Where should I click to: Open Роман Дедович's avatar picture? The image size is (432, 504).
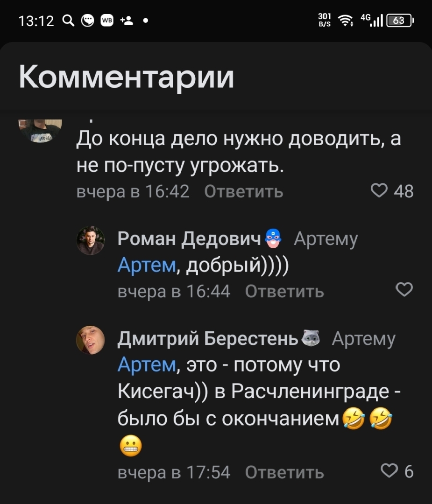pyautogui.click(x=90, y=240)
